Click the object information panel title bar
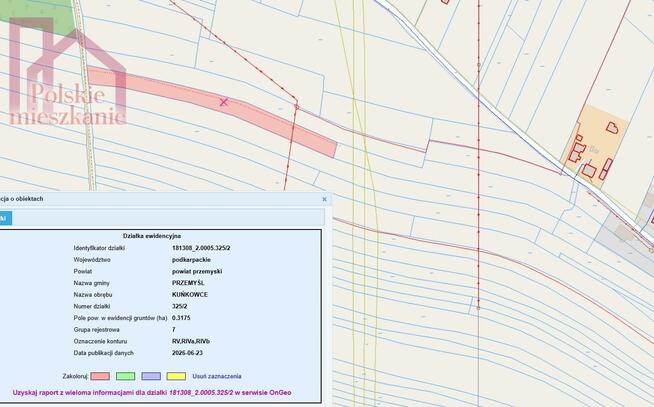Viewport: 654px width, 407px height. coord(163,199)
